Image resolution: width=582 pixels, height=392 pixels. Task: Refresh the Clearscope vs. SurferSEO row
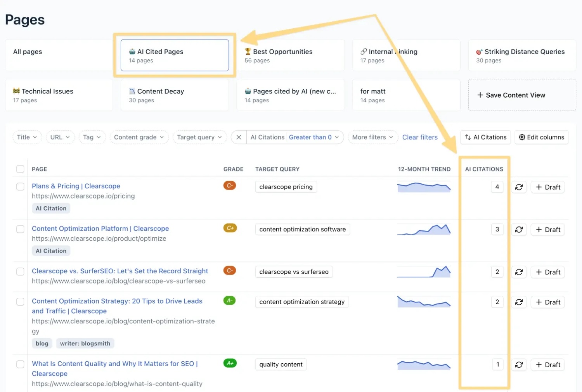pyautogui.click(x=519, y=272)
